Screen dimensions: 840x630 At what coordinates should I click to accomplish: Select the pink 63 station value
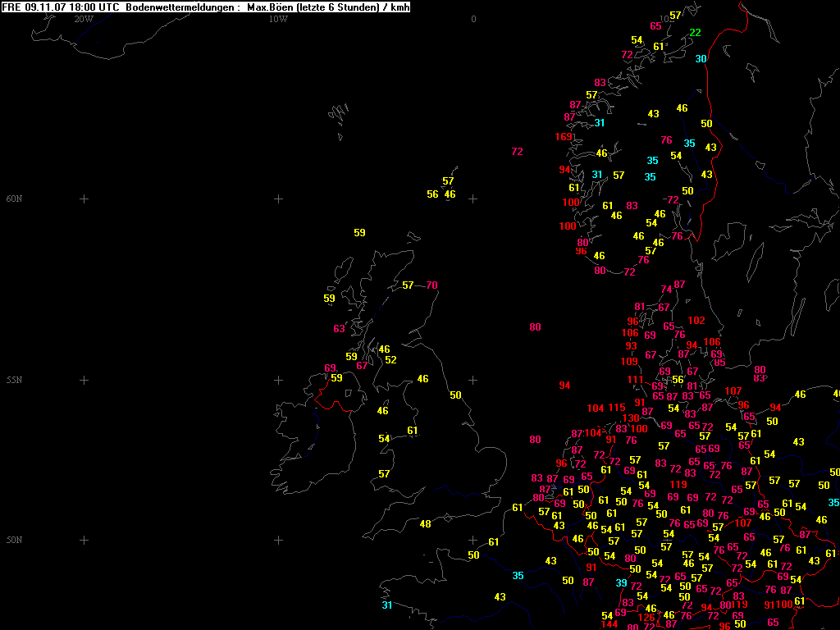pyautogui.click(x=339, y=329)
